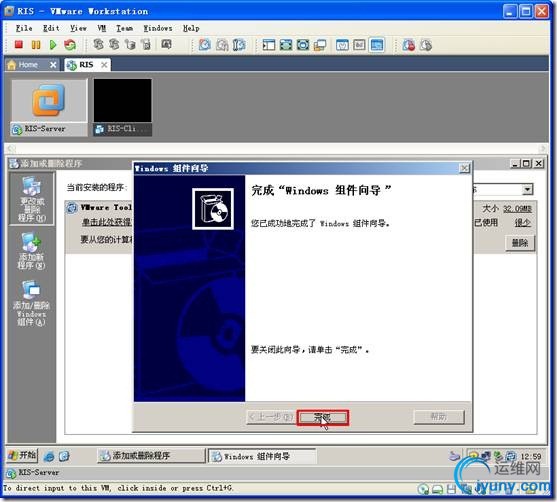Click the 开始 Start button
This screenshot has height=502, width=557.
point(23,455)
